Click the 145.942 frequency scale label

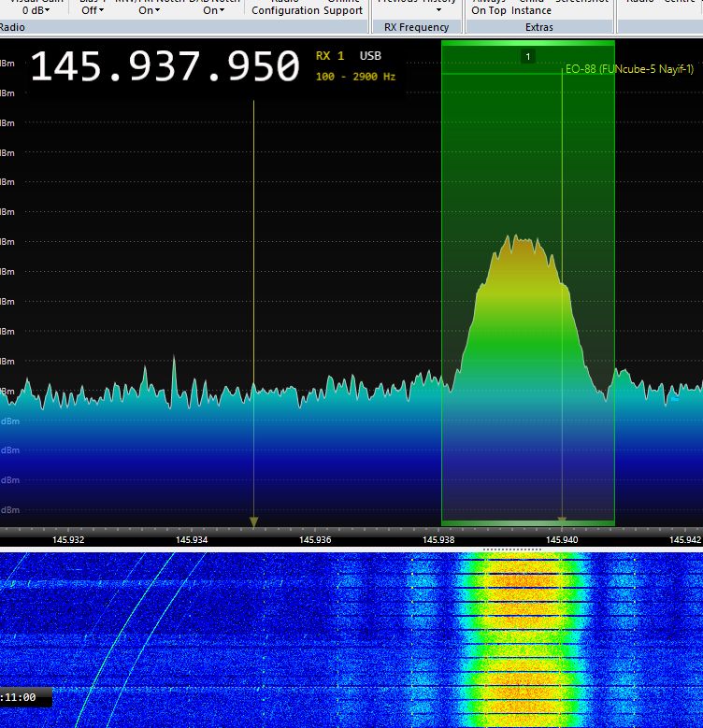point(685,540)
